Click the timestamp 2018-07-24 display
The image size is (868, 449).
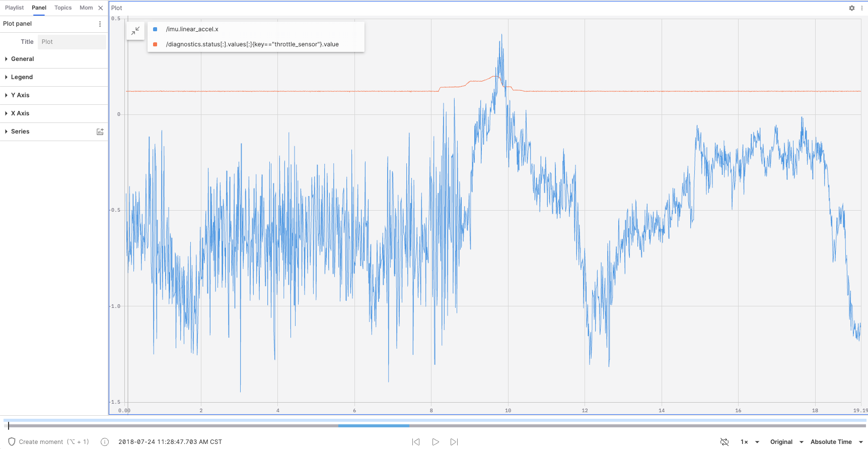point(170,442)
